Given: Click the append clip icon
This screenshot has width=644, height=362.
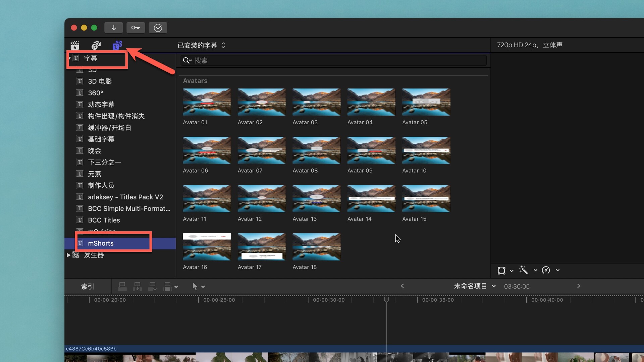Looking at the screenshot, I should 152,286.
